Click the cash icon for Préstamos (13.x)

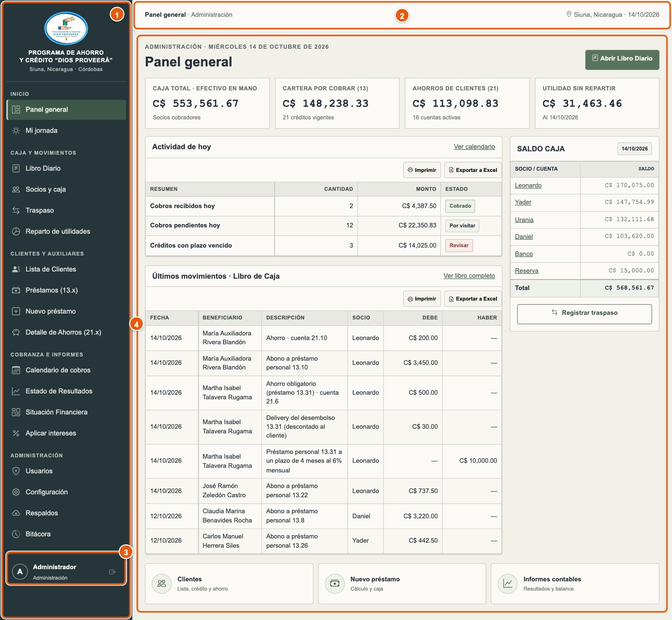pos(16,290)
